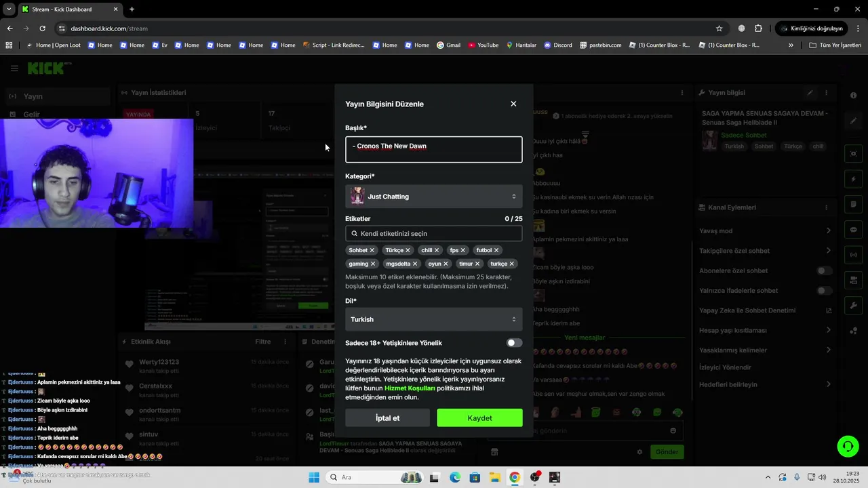Click Kimliğinizi doğrulayın in browser toolbar
This screenshot has width=868, height=488.
(812, 28)
